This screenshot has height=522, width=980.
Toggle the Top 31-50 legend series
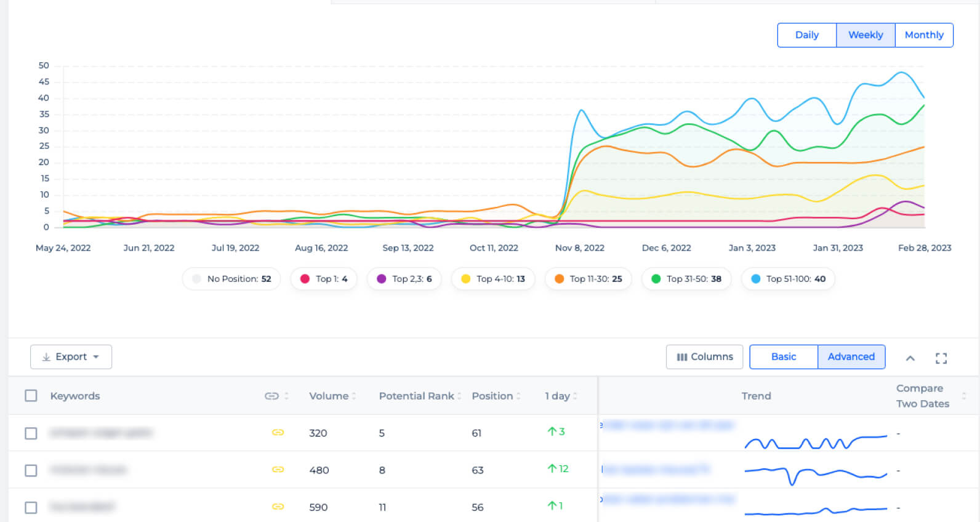click(x=686, y=279)
